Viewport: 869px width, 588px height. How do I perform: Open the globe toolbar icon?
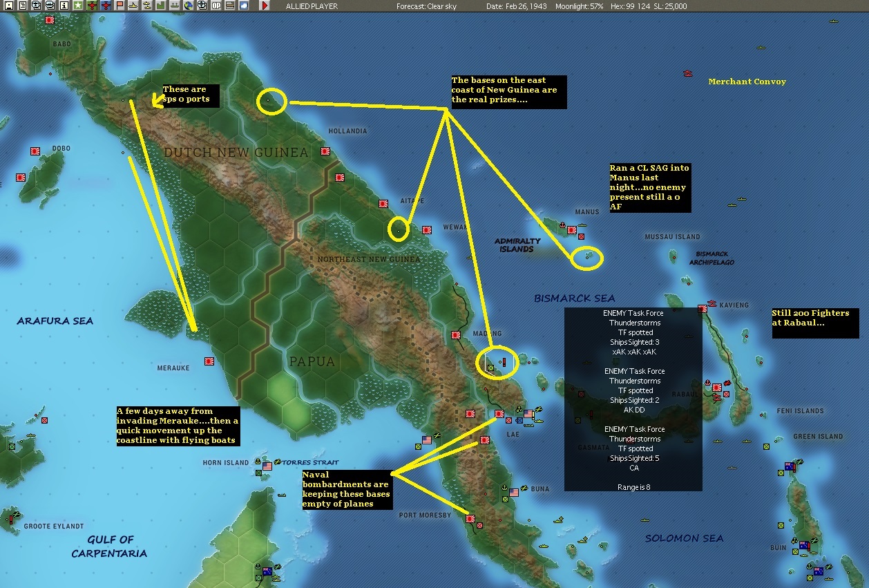[188, 6]
